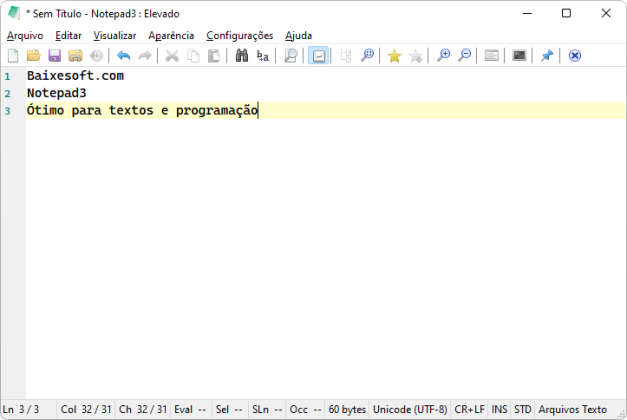The height and width of the screenshot is (420, 627).
Task: Click line number 2 in margin
Action: tap(7, 94)
